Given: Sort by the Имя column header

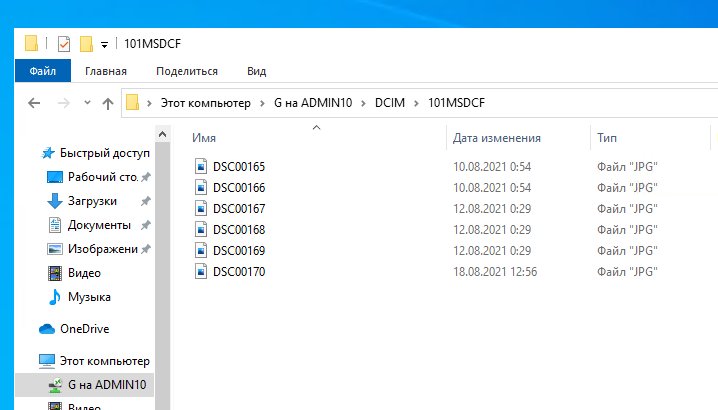Looking at the screenshot, I should point(205,138).
